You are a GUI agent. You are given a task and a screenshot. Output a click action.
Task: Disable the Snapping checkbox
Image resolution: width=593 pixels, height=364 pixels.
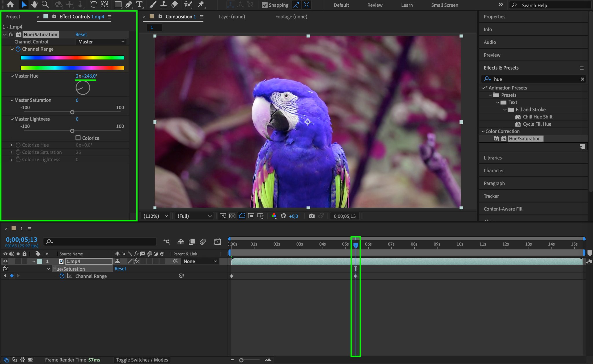coord(264,5)
